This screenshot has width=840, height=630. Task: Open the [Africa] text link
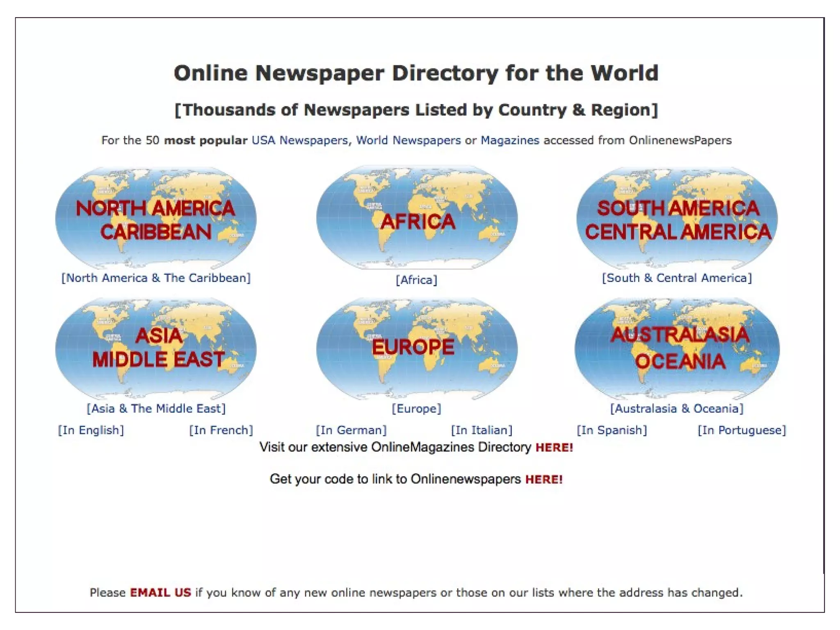(416, 280)
